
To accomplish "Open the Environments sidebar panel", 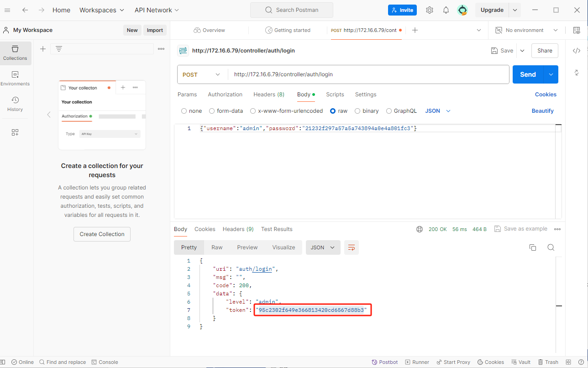I will (15, 79).
